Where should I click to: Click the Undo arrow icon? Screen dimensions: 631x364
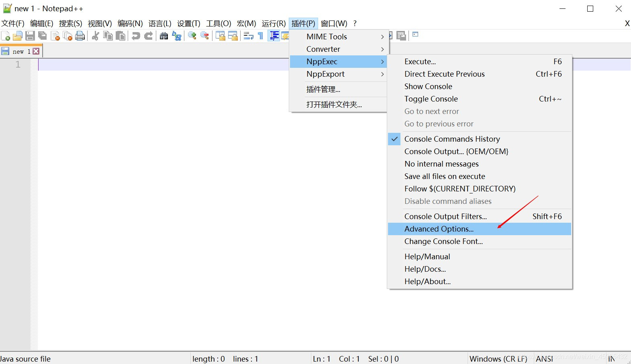(136, 36)
